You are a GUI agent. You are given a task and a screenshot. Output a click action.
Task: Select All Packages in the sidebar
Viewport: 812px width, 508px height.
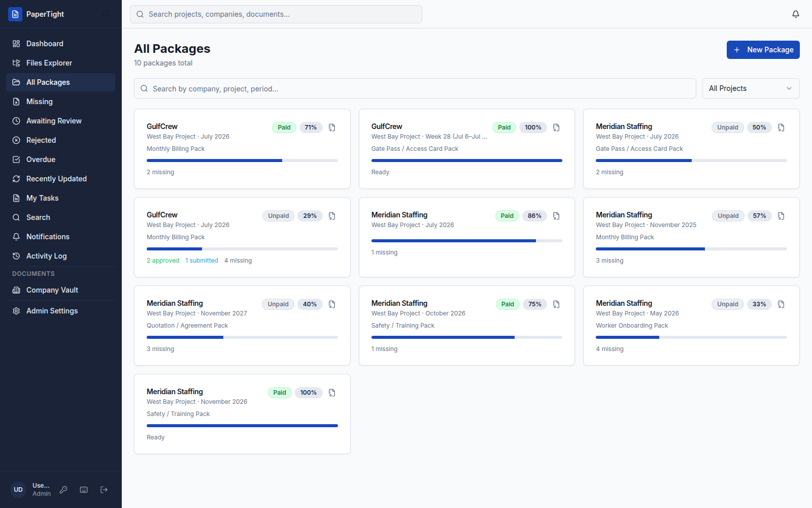(x=60, y=82)
